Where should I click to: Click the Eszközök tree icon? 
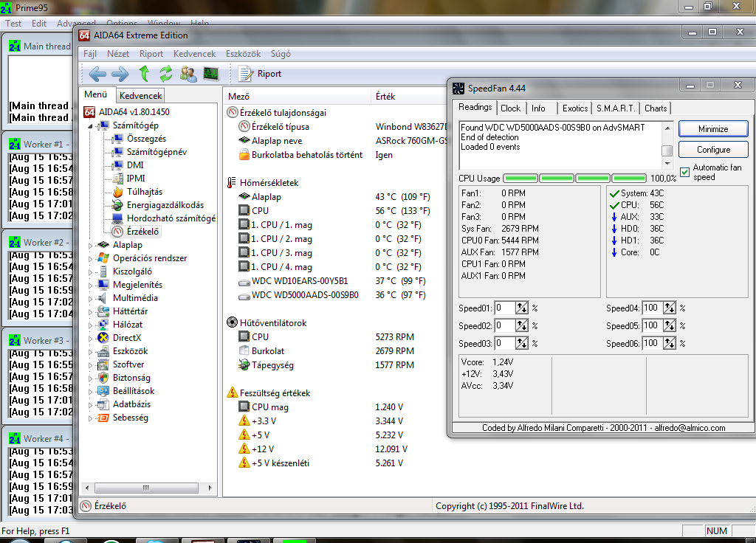103,351
